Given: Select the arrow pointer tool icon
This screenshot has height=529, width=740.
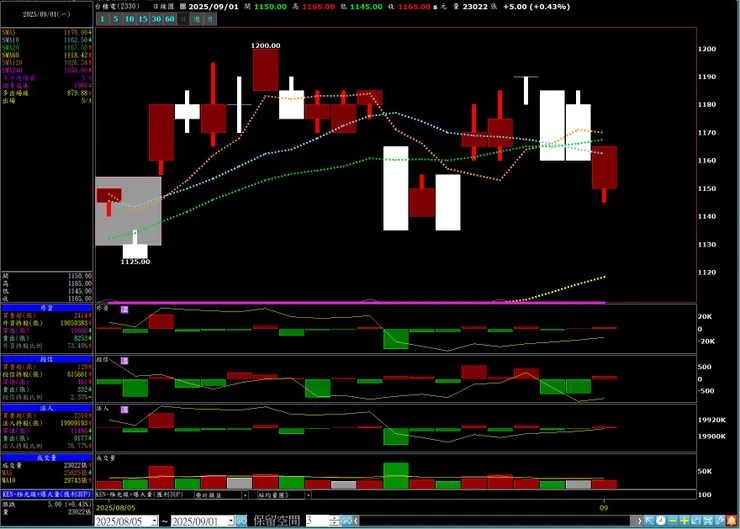Looking at the screenshot, I should coord(649,521).
